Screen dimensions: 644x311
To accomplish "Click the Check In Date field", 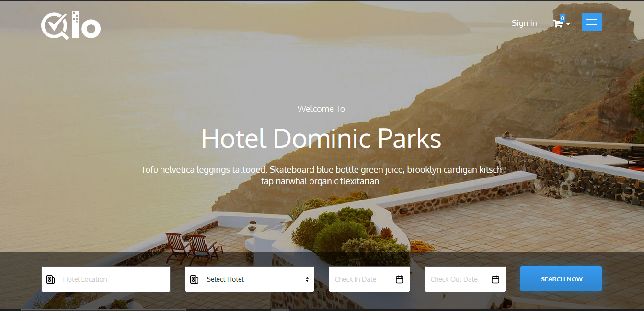I will (369, 279).
